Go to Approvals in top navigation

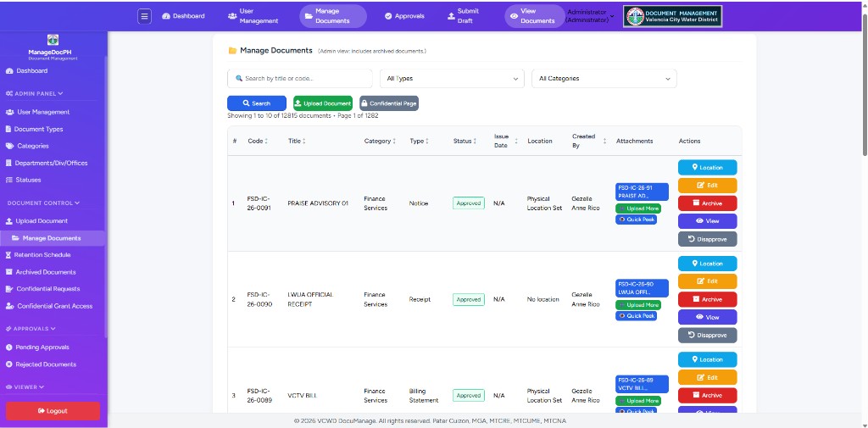tap(404, 16)
